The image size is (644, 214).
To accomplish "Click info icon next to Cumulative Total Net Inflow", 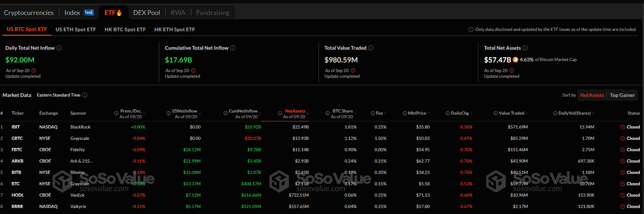I will 233,48.
